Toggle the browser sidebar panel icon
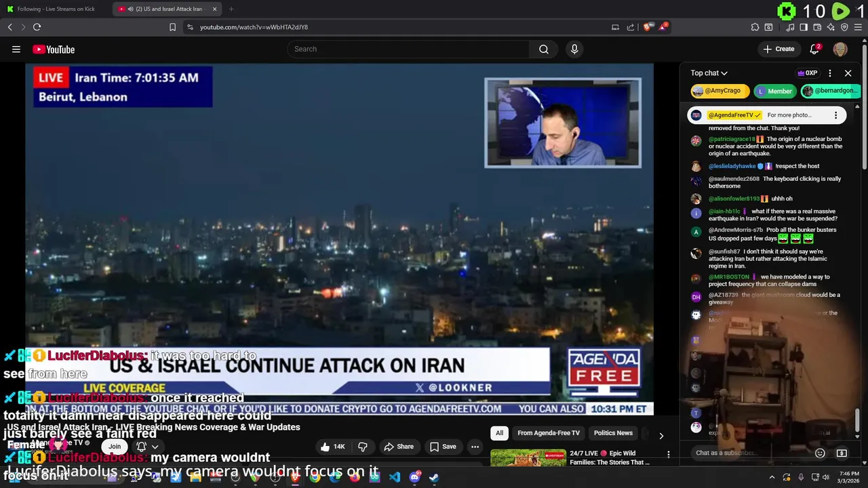 click(804, 27)
